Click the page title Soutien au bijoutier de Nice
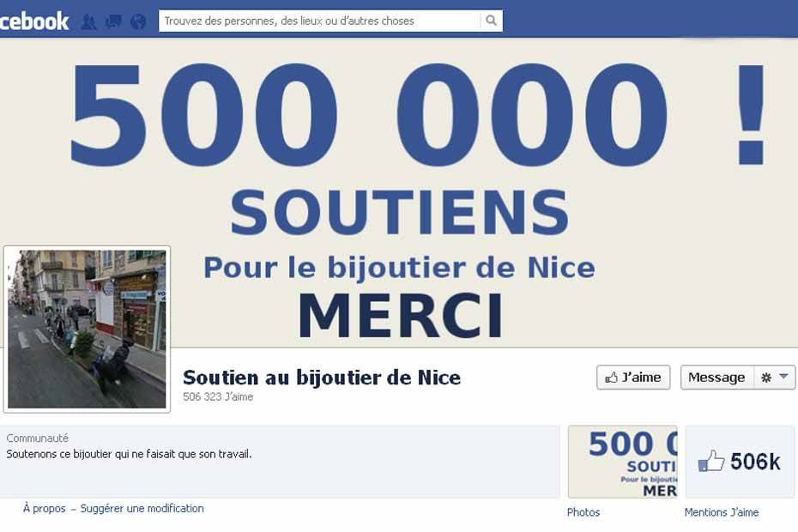The width and height of the screenshot is (798, 532). coord(322,378)
